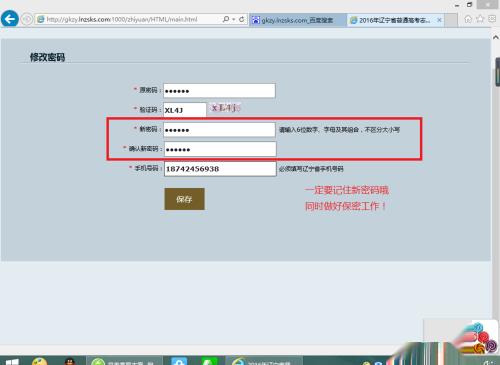Viewport: 500px width, 365px height.
Task: Restore down the browser window
Action: pos(469,5)
